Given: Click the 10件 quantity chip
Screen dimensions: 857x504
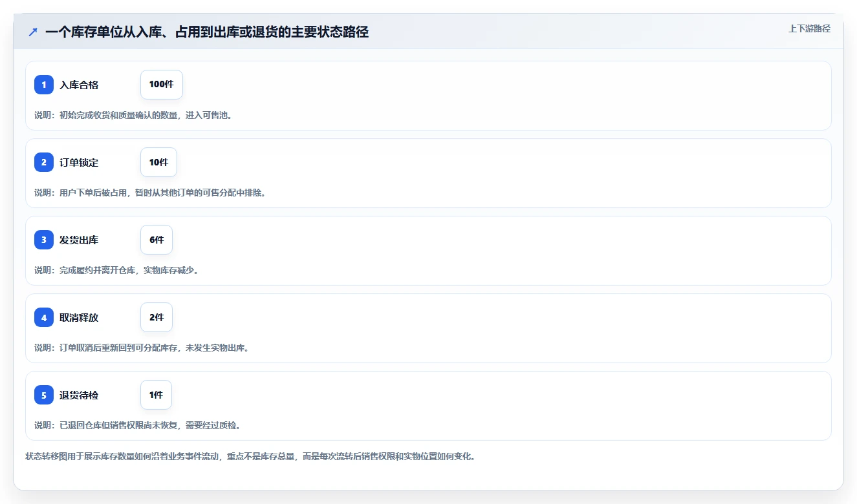Looking at the screenshot, I should [158, 162].
